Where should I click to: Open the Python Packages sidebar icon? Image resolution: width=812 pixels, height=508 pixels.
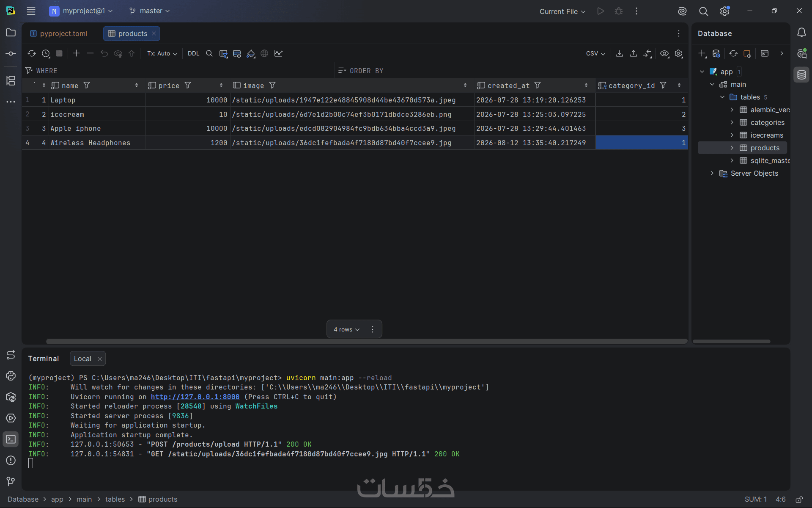(x=11, y=397)
